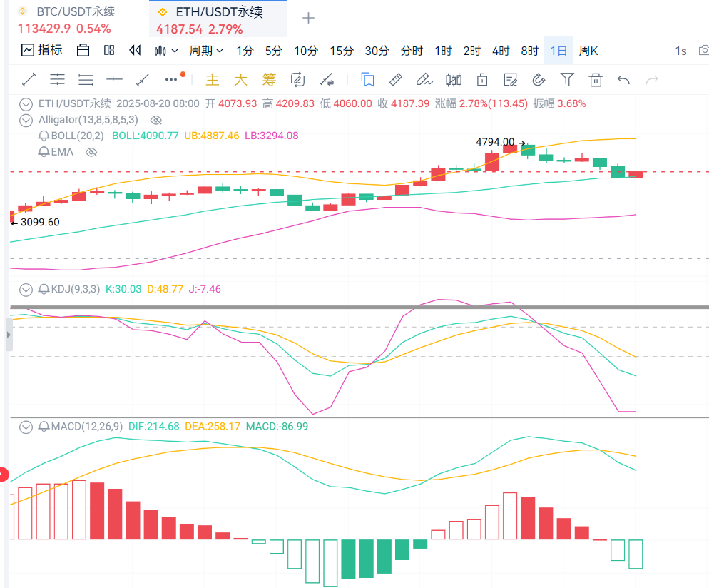This screenshot has width=709, height=588.
Task: Set alert bell for EMA indicator
Action: [x=44, y=152]
